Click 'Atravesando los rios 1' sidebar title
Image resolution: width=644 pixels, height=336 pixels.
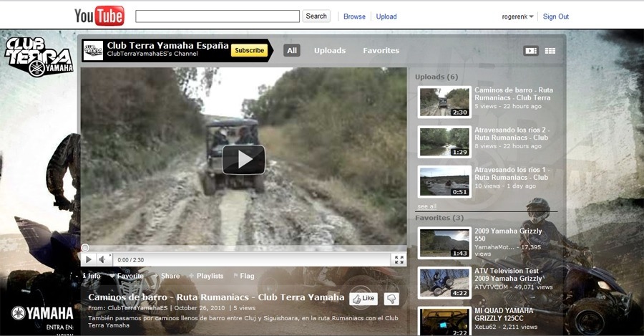(x=512, y=173)
